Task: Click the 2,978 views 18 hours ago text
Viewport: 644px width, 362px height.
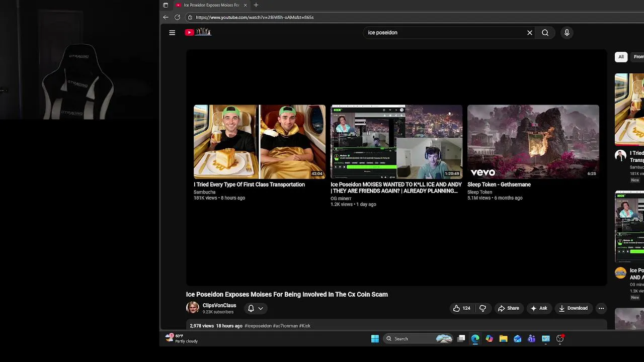Action: click(x=216, y=326)
